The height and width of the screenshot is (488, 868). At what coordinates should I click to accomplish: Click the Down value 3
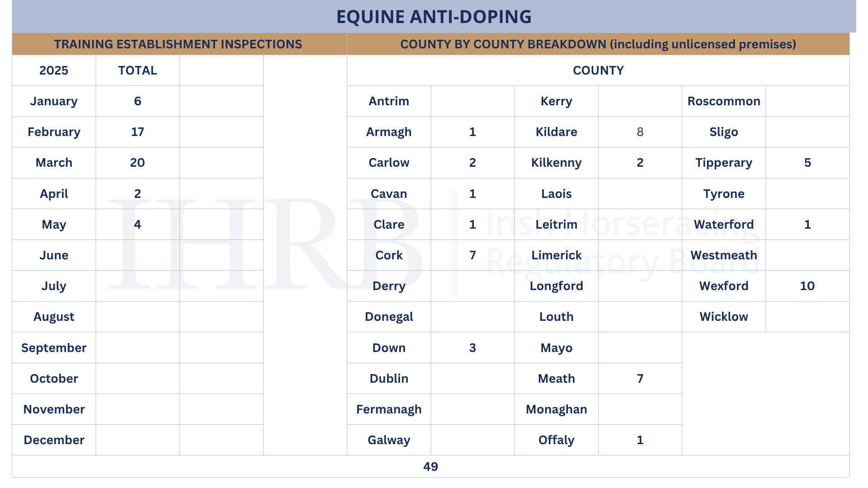(x=472, y=348)
